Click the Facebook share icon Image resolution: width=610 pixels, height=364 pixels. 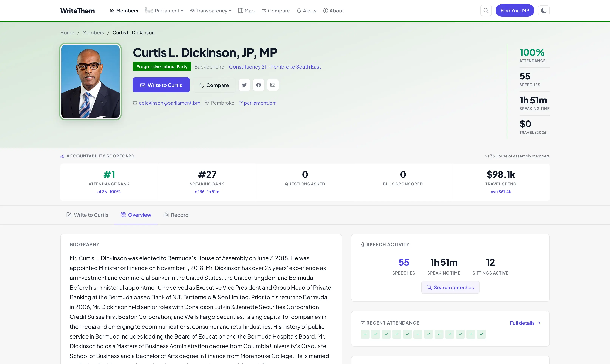[258, 85]
